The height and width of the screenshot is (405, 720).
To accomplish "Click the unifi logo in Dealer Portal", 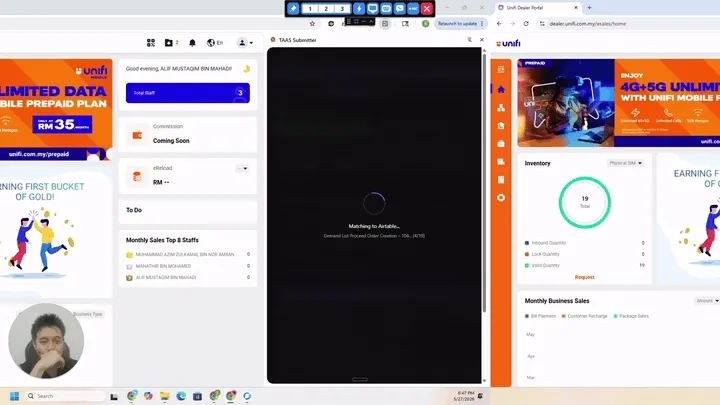I will 508,43.
